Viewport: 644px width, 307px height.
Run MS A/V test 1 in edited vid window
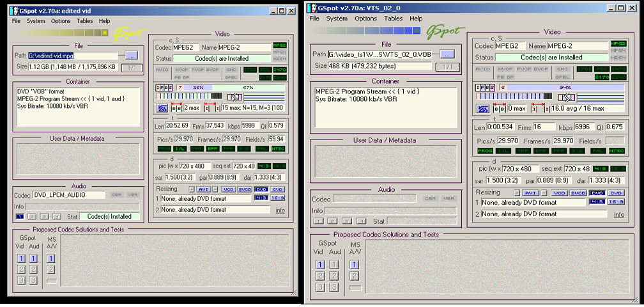point(51,258)
